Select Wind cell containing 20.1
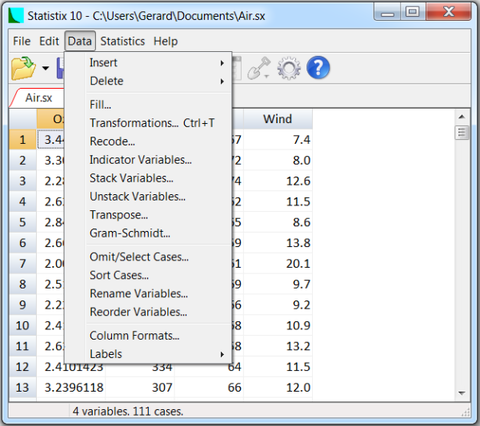 pyautogui.click(x=278, y=264)
